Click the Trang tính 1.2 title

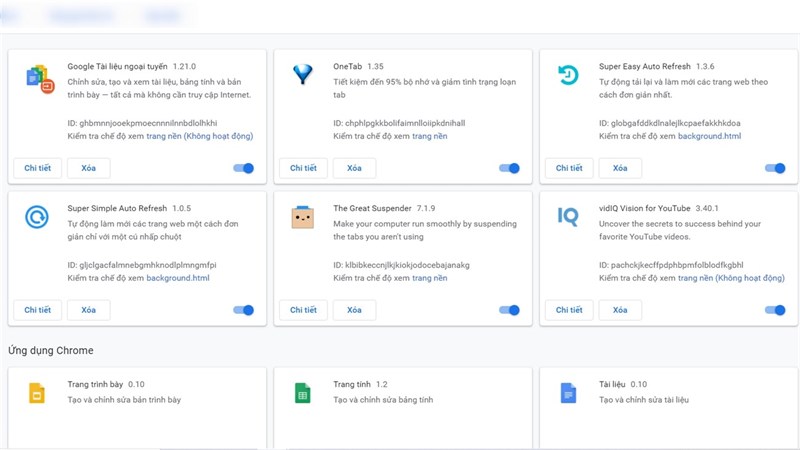coord(360,384)
